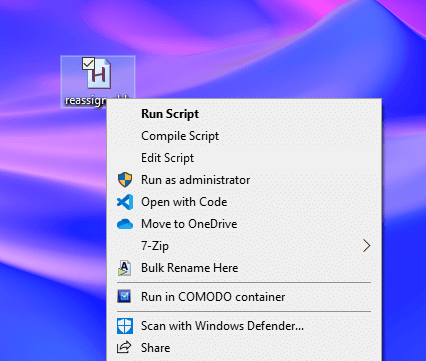Select Run in COMODO container

point(244,297)
